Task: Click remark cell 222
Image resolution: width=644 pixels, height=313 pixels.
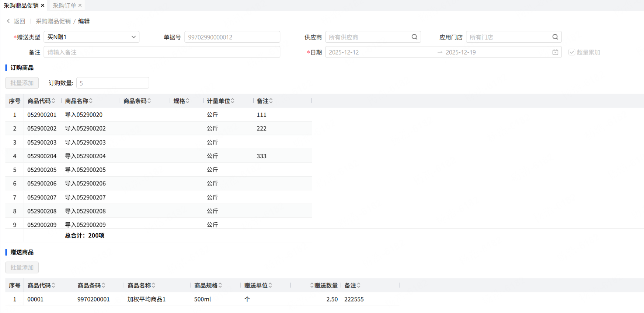Action: click(261, 128)
